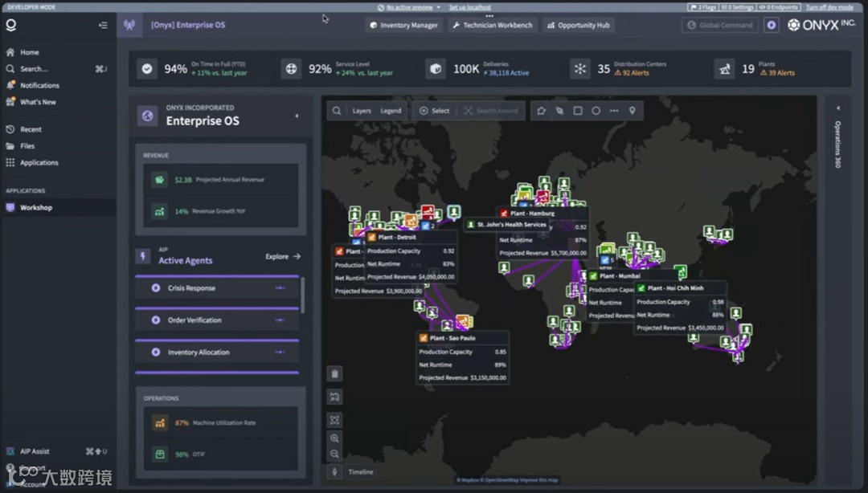Open Files in the sidebar
Viewport: 868px width, 493px height.
click(27, 146)
